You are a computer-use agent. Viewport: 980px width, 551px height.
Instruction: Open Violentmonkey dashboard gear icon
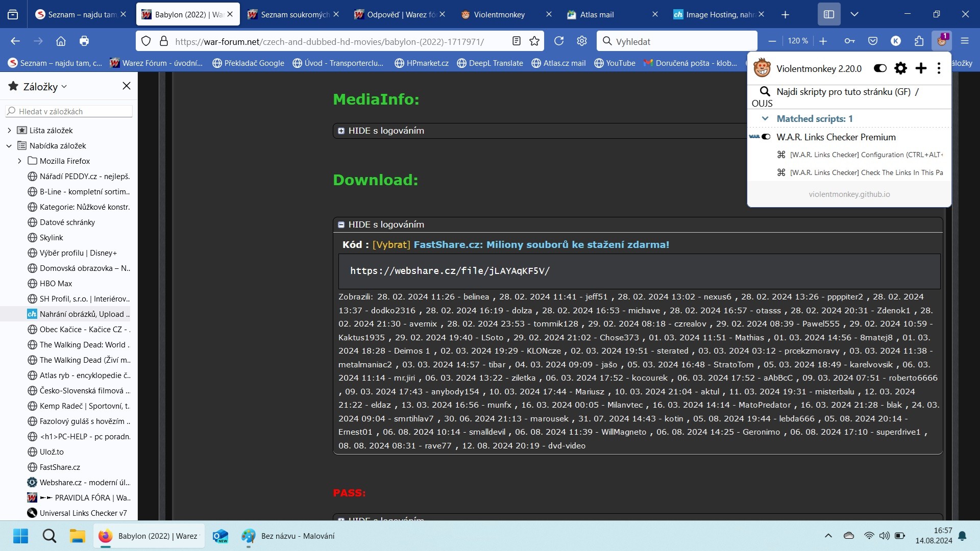coord(900,68)
